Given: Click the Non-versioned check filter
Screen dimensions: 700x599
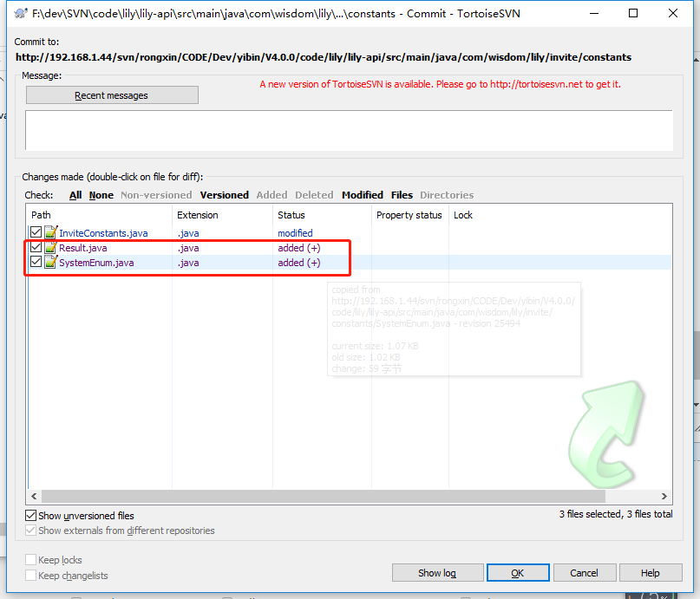Looking at the screenshot, I should 156,195.
